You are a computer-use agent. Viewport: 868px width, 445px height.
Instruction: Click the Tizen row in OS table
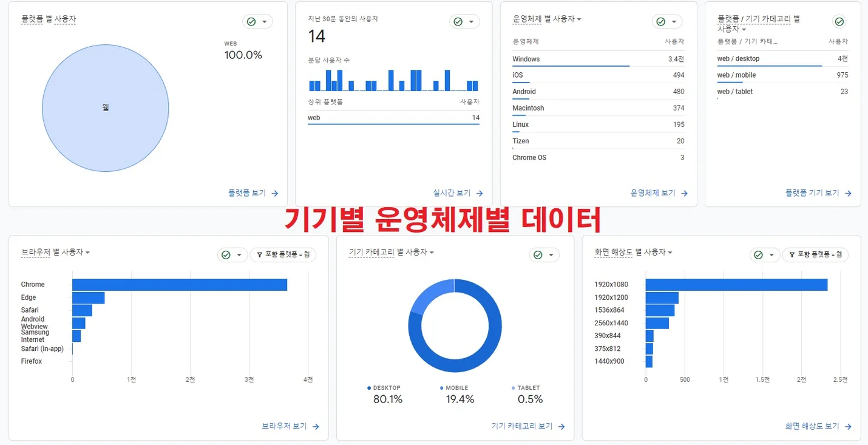point(598,141)
